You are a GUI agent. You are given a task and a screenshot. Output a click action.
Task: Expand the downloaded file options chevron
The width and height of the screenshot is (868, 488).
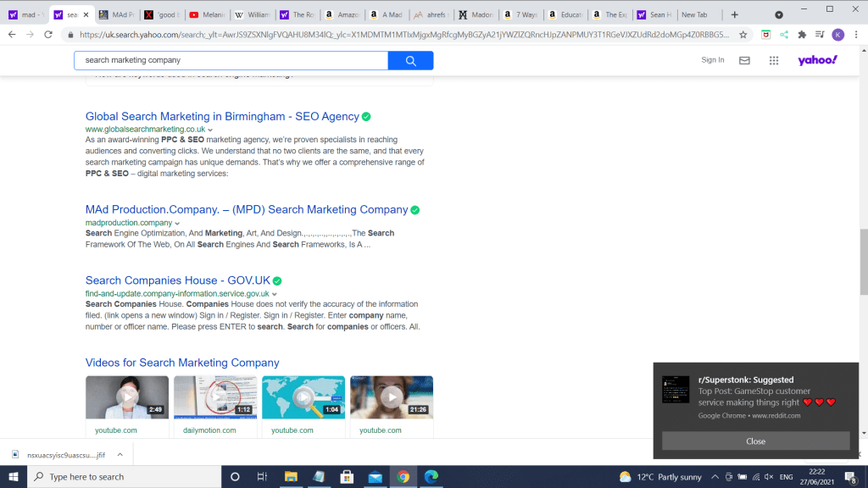120,455
